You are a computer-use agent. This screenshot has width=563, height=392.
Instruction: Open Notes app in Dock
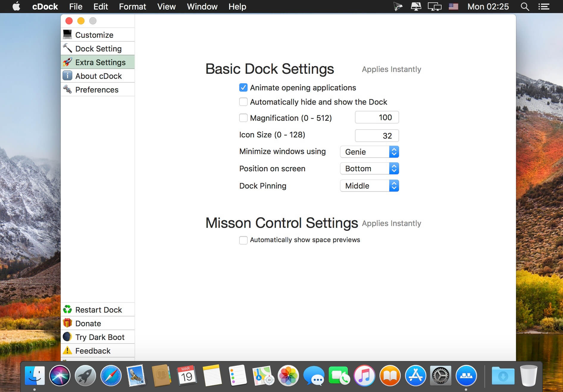click(212, 376)
